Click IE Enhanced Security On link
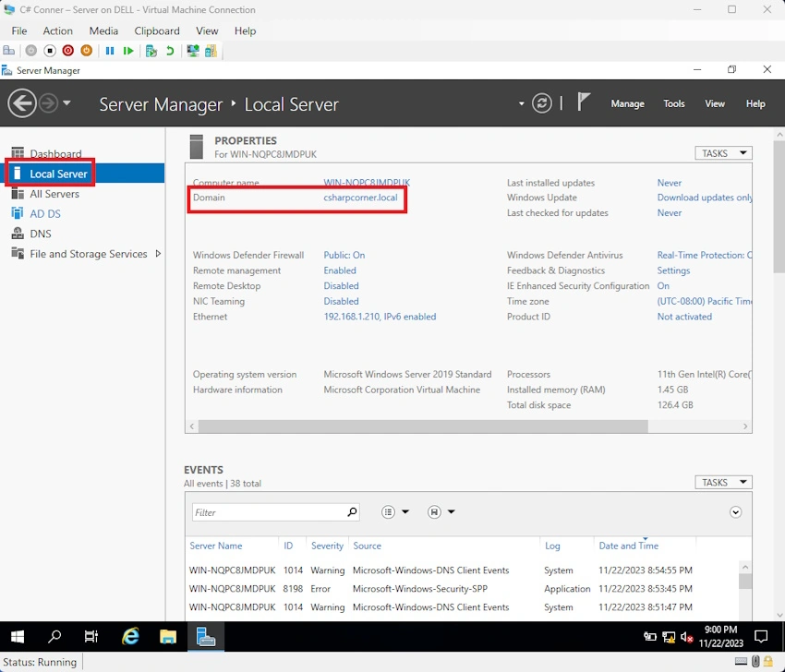 663,286
